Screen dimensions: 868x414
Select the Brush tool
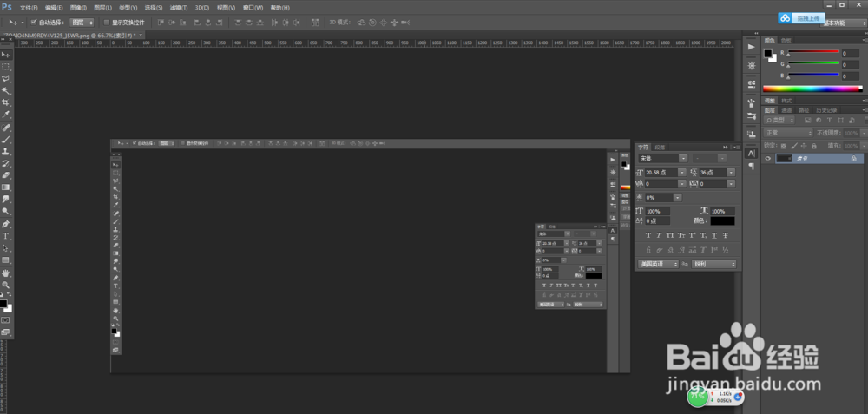point(6,140)
